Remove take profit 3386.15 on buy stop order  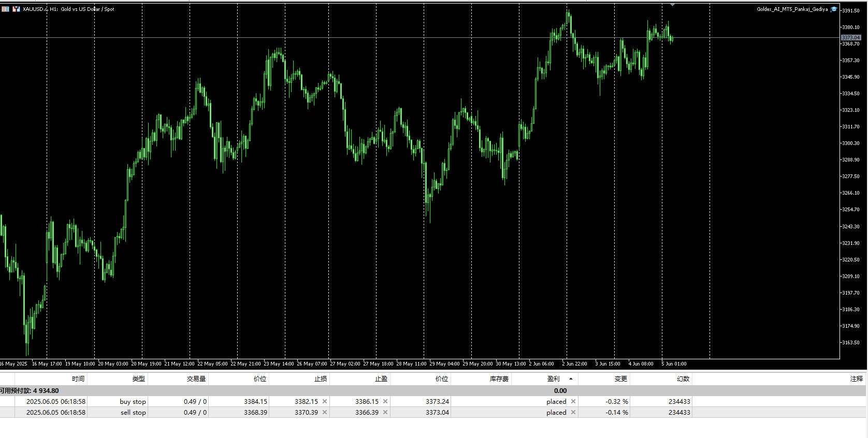click(x=385, y=401)
